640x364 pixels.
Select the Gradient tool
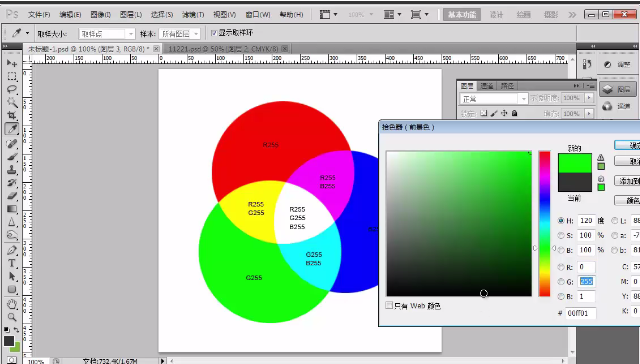point(12,209)
